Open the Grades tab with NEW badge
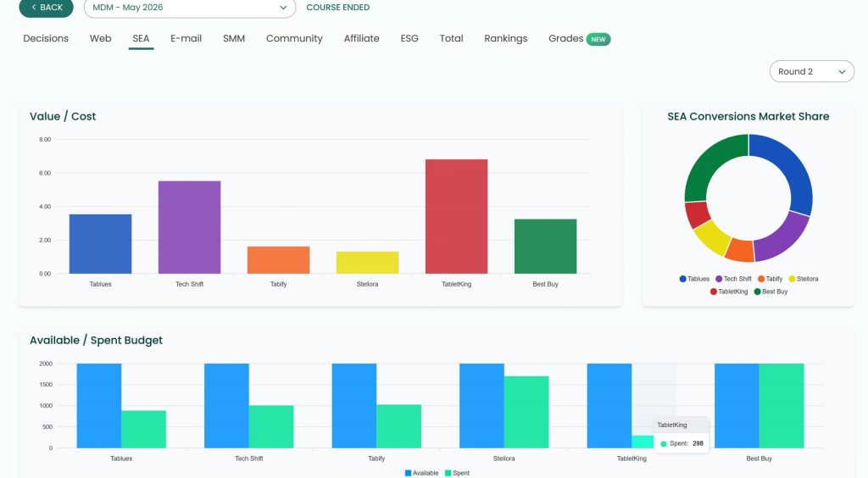This screenshot has width=868, height=478. (x=579, y=39)
